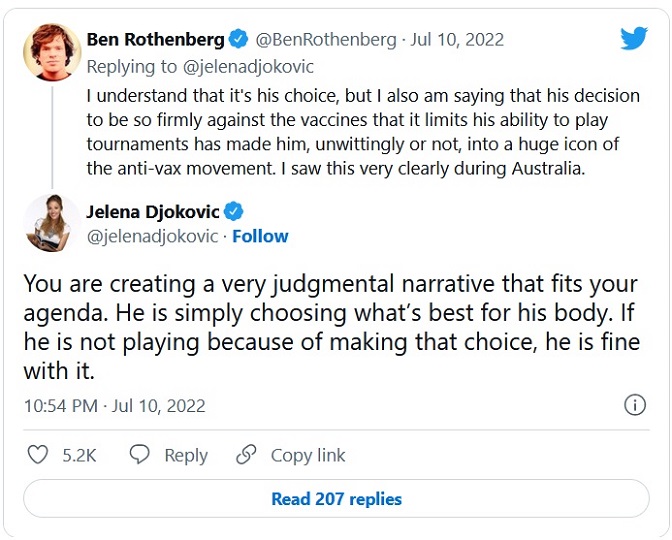Click the Copy link text
The width and height of the screenshot is (672, 540).
click(x=308, y=455)
